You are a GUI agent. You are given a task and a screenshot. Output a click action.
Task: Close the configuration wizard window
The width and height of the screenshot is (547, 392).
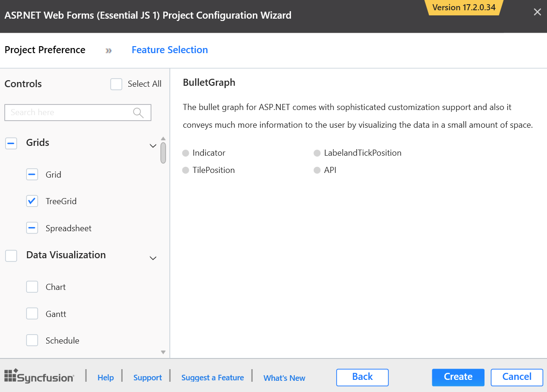537,12
